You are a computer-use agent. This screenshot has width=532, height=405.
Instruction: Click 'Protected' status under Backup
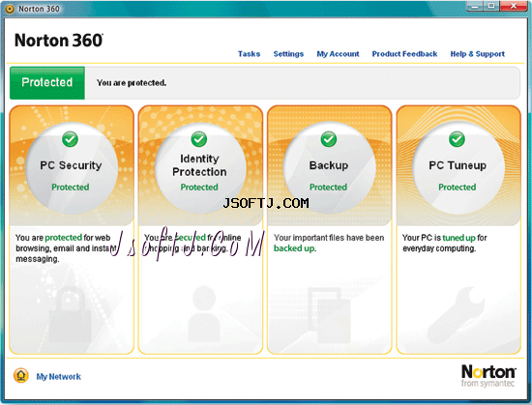[328, 188]
